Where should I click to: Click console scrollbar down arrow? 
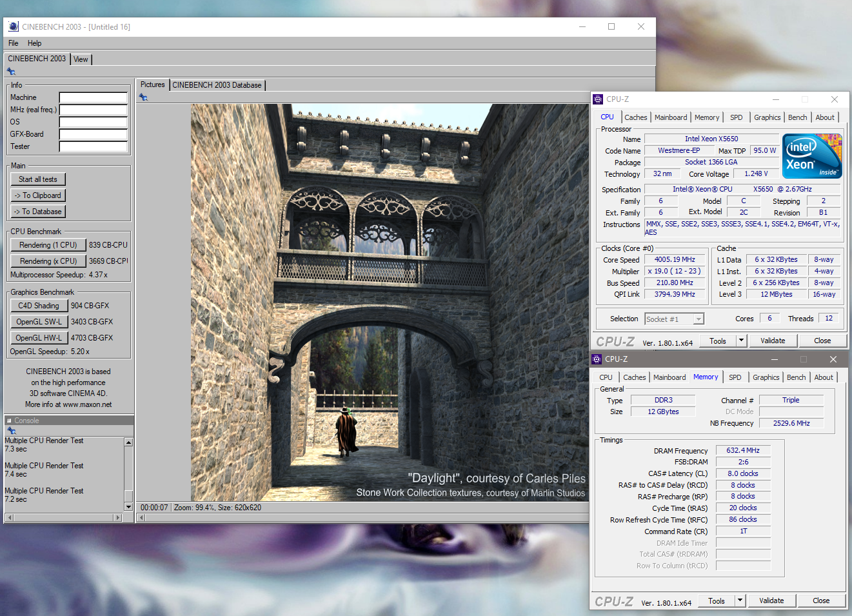point(128,507)
